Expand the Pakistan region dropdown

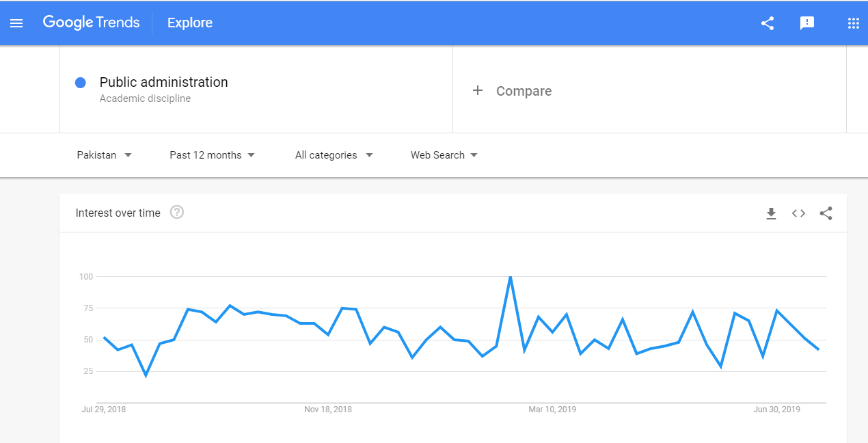click(104, 155)
